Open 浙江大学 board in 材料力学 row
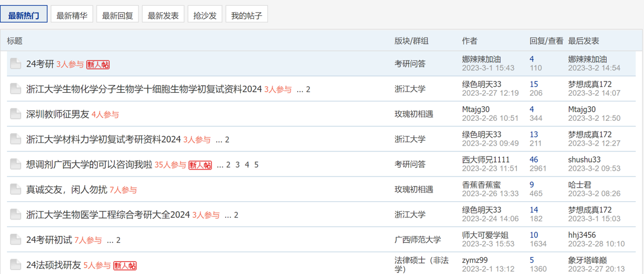 410,139
